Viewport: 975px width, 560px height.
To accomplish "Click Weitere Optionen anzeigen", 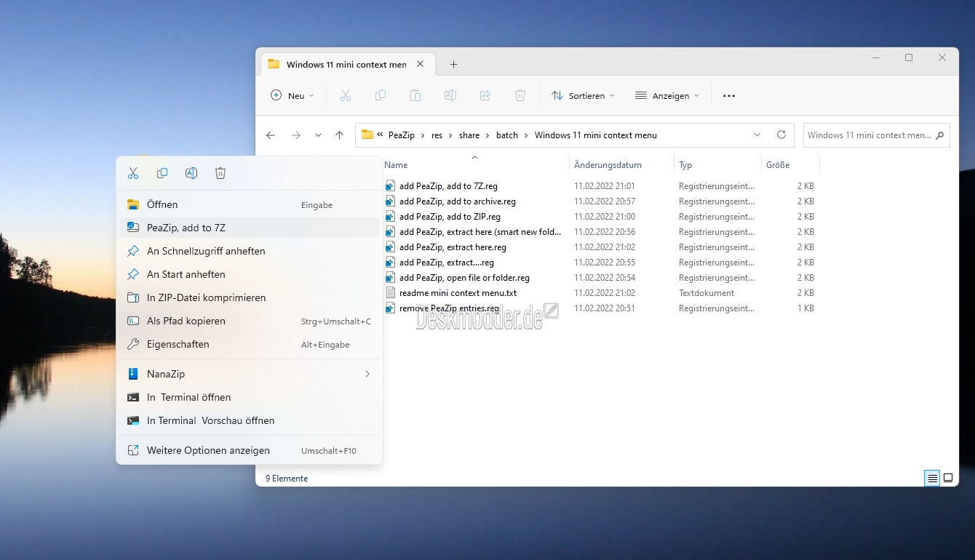I will (249, 450).
